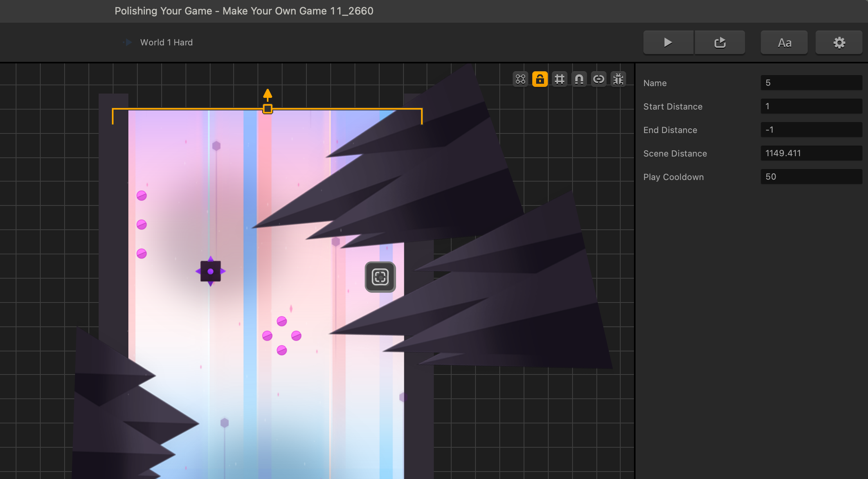The height and width of the screenshot is (479, 868).
Task: Toggle the orange lock button
Action: [540, 79]
